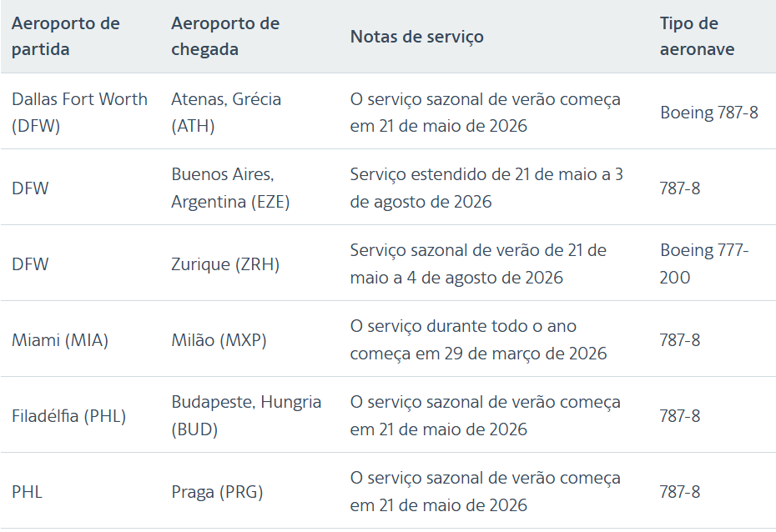The image size is (776, 532).
Task: Click the "Notas de serviço" column header
Action: pos(417,36)
